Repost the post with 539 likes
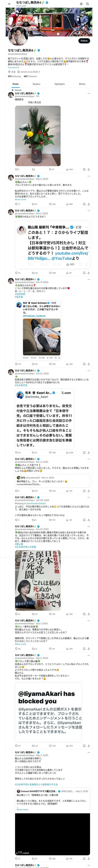Viewport: 98px width, 868px height. pos(33,204)
